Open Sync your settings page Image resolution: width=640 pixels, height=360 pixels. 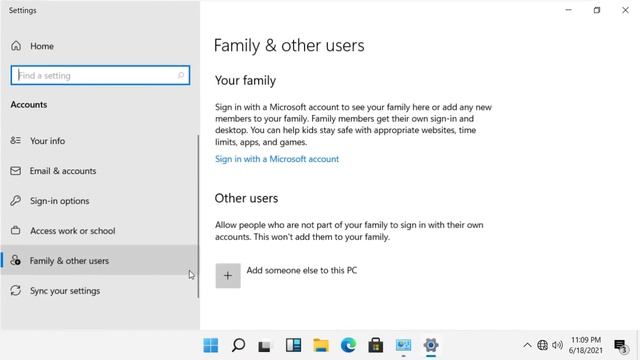[100, 291]
